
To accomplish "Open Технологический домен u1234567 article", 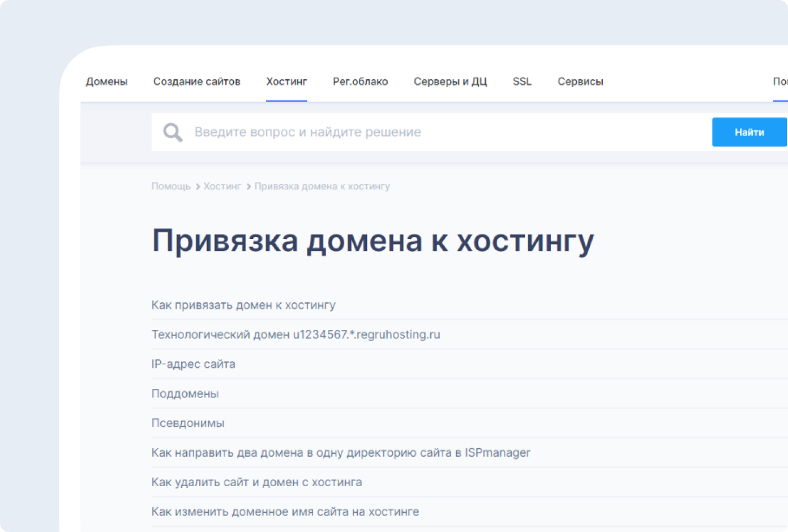I will coord(295,334).
